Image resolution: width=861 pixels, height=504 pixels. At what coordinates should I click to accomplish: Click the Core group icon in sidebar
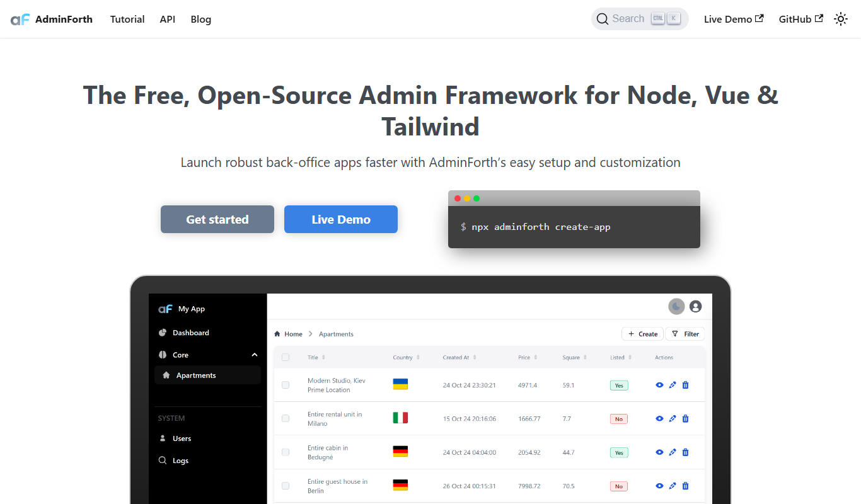(163, 355)
